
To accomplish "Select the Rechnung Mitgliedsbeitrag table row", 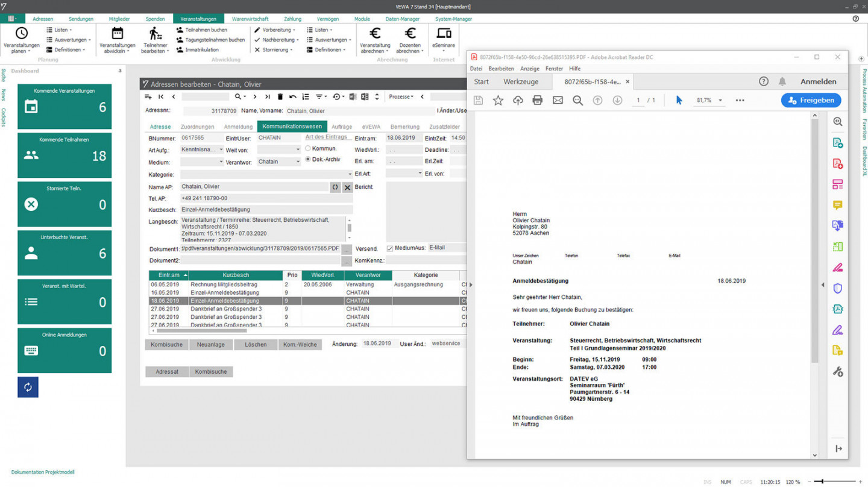I will coord(307,284).
